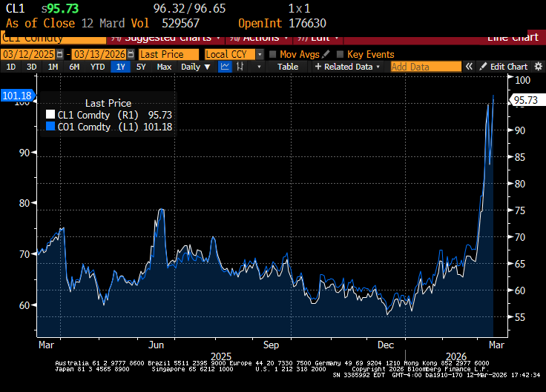Click the Mov Avgs pencil edit icon
This screenshot has height=392, width=546.
(x=326, y=54)
